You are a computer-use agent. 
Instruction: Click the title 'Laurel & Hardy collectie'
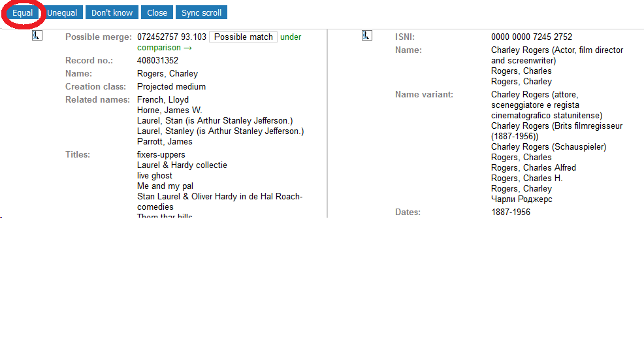tap(182, 165)
